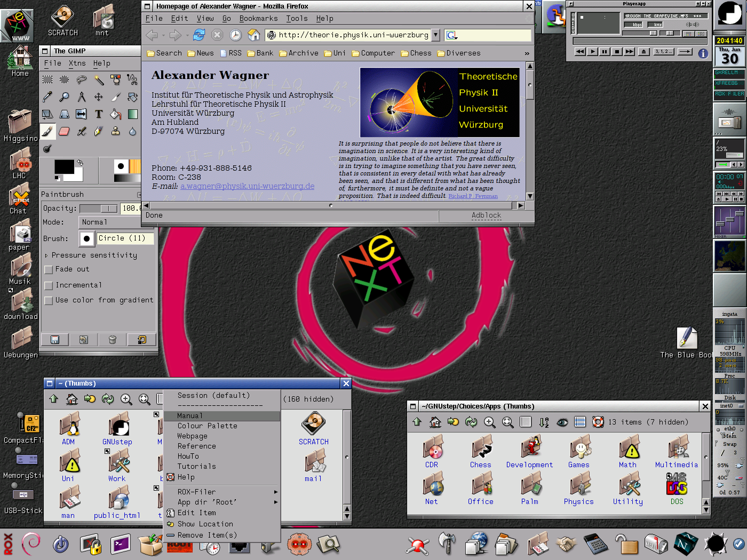Select the Crop knife tool
The width and height of the screenshot is (747, 560).
click(116, 97)
